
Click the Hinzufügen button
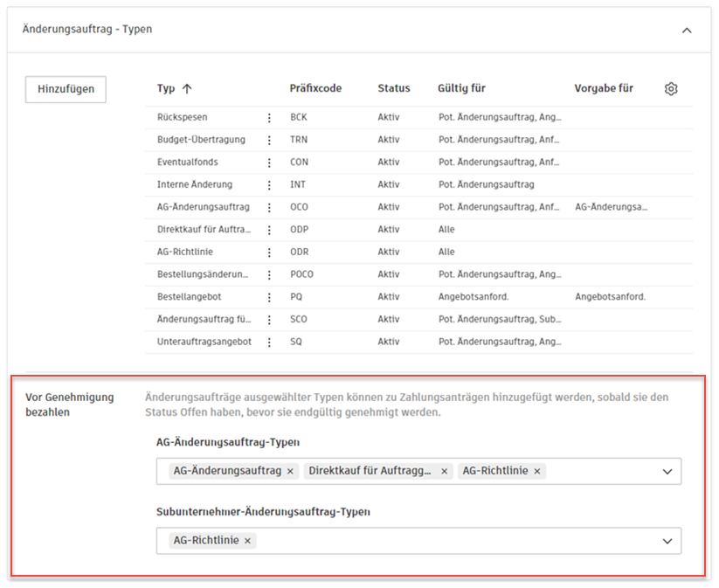[65, 89]
